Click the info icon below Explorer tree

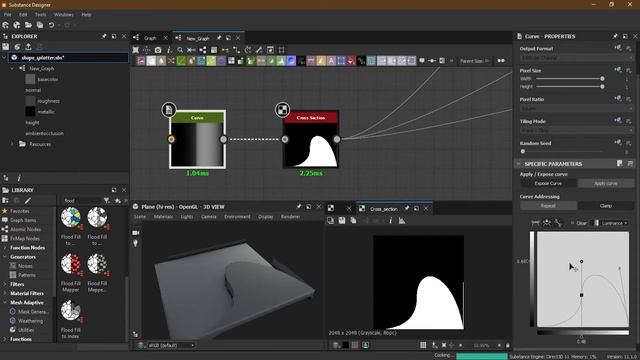click(x=19, y=178)
